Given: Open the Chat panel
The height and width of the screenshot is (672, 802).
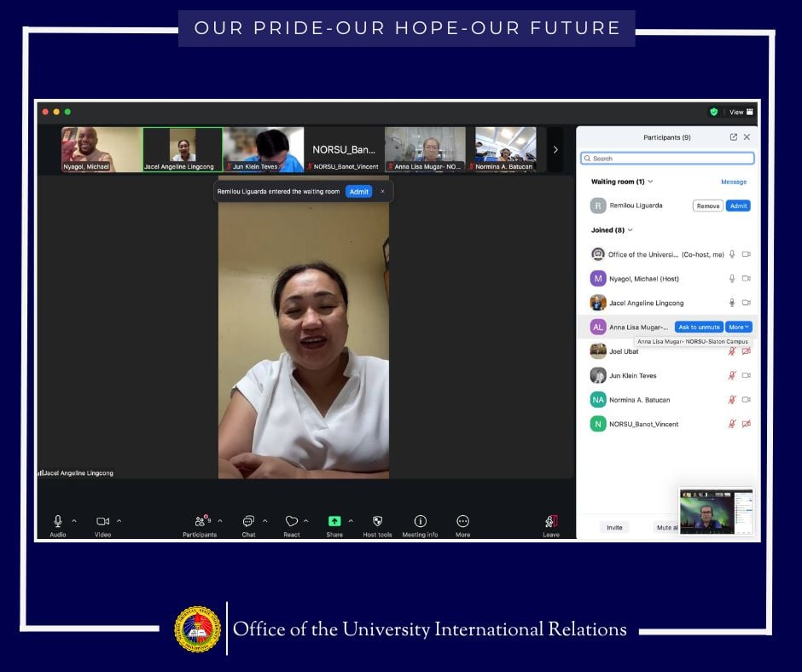Looking at the screenshot, I should [x=248, y=521].
